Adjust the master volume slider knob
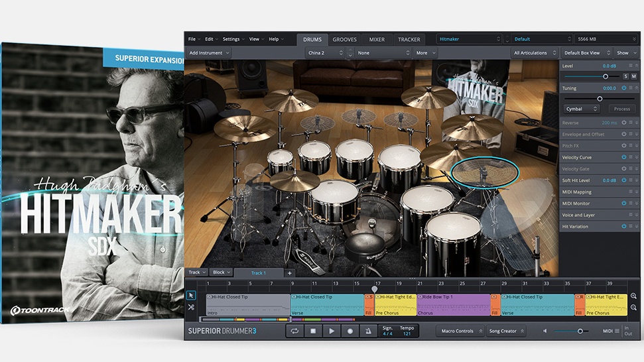Image resolution: width=644 pixels, height=362 pixels. point(580,331)
